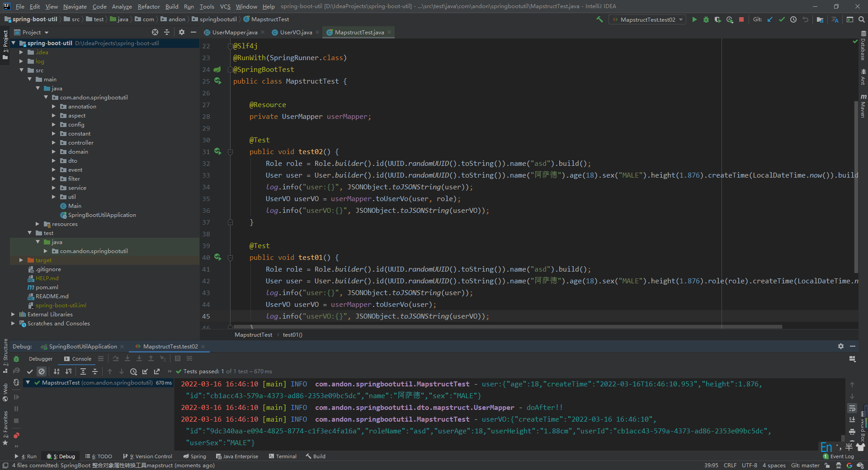Toggle Show Ignored tests filter
Viewport: 868px width, 470px height.
[42, 371]
